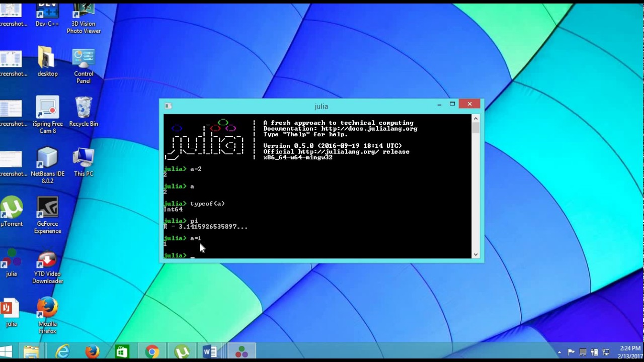Select the iSpring Free Cam 8 shortcut
The height and width of the screenshot is (362, 644).
(47, 115)
